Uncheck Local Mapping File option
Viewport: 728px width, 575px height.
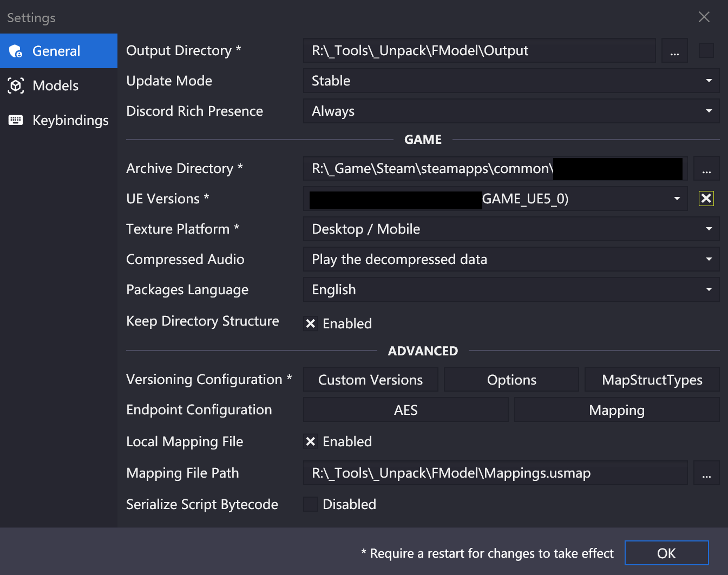pyautogui.click(x=311, y=442)
